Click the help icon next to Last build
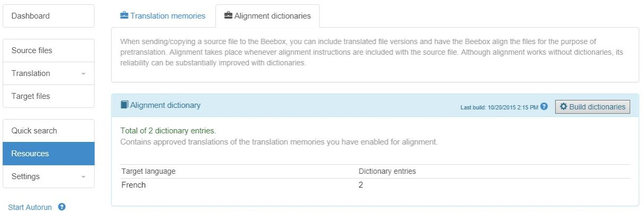 [x=544, y=106]
